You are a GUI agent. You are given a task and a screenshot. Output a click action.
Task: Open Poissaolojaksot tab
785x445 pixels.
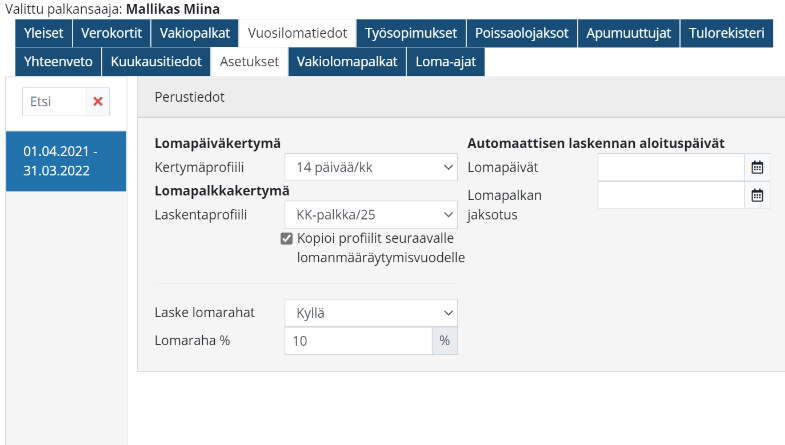tap(522, 34)
